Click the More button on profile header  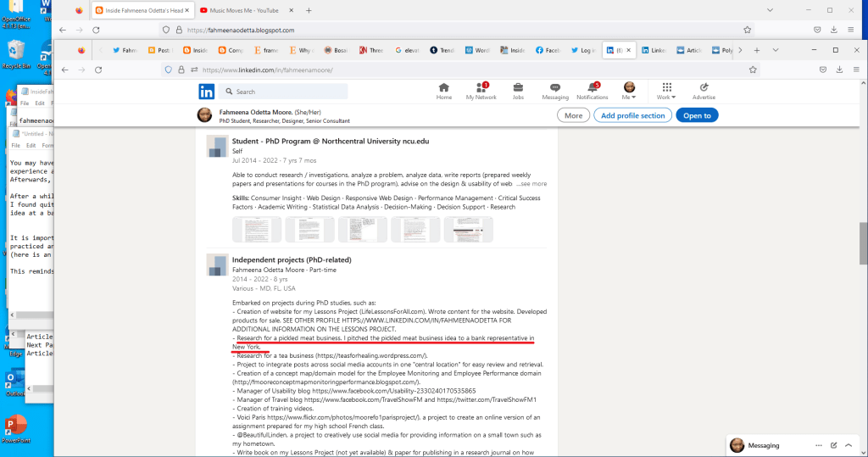pyautogui.click(x=573, y=115)
